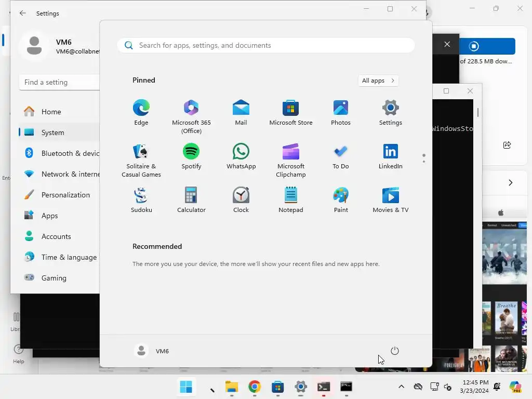Open Google Chrome from taskbar
Viewport: 532px width, 399px height.
point(255,387)
